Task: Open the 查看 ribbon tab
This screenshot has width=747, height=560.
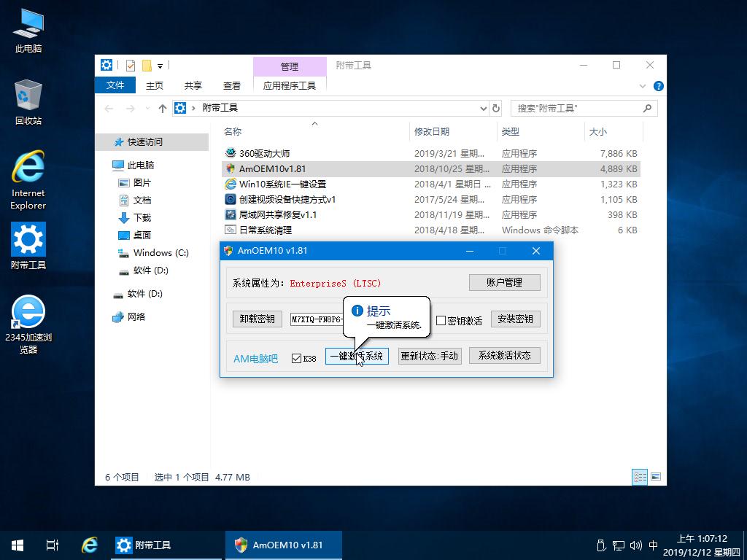Action: pyautogui.click(x=231, y=85)
